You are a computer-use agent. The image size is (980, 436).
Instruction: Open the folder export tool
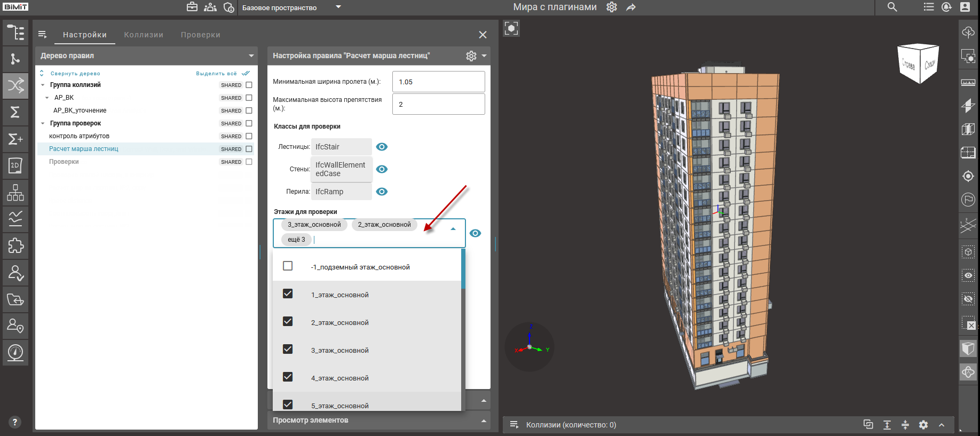[15, 299]
